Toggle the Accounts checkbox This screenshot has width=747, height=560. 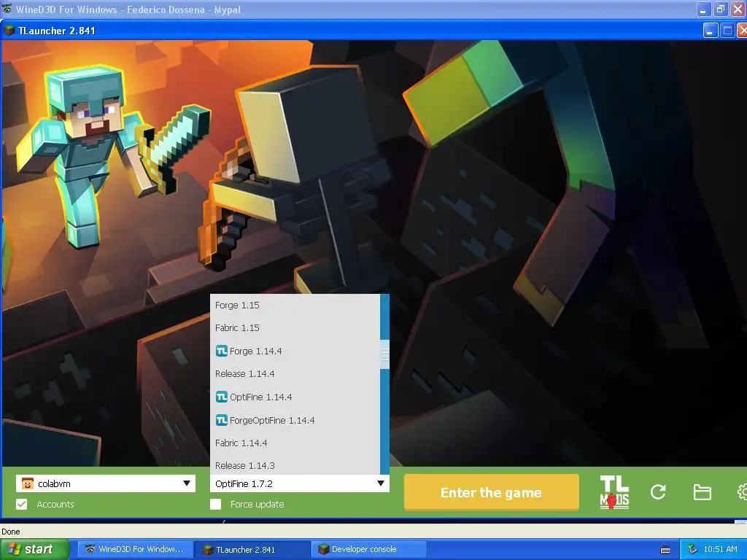[21, 504]
